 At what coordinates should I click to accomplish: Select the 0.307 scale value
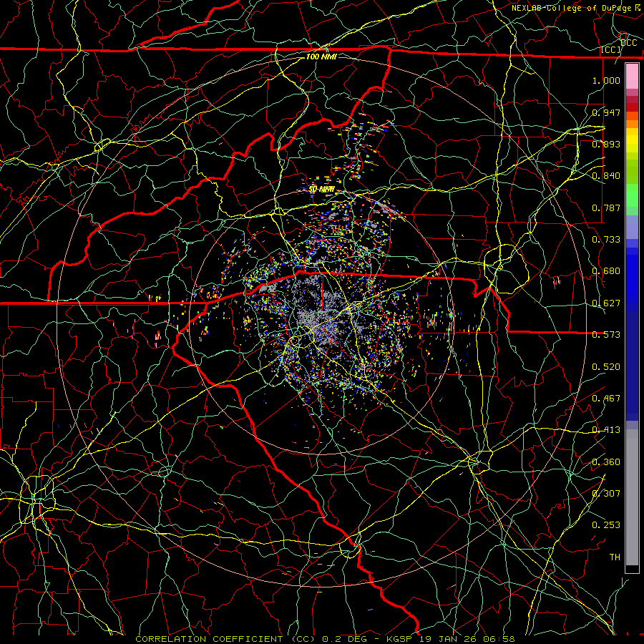click(x=606, y=493)
